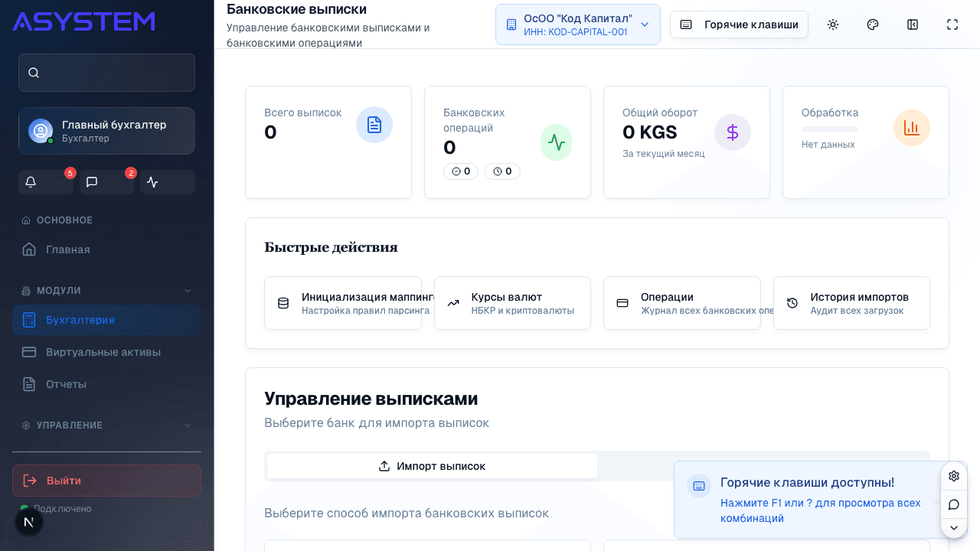Open Горячие клавиши button

(x=738, y=24)
